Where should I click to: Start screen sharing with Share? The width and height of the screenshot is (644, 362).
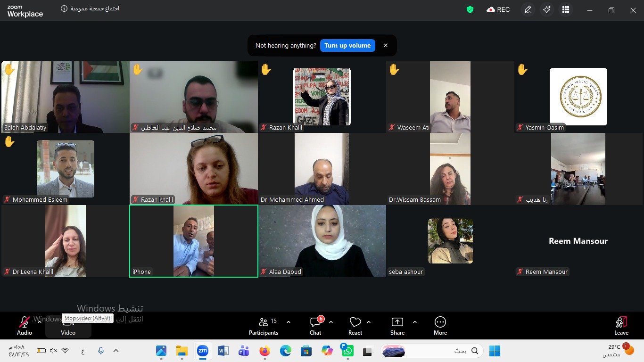(397, 326)
